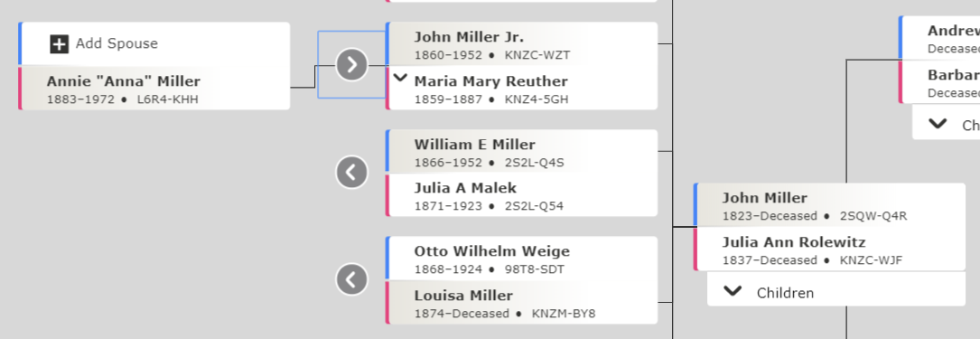
Task: Toggle the chevron next to Maria Mary Reuther
Action: (401, 79)
